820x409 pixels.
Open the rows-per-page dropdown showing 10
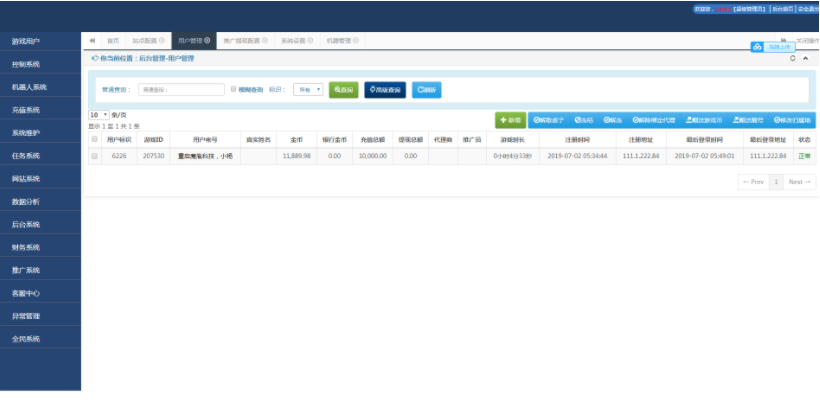coord(98,115)
